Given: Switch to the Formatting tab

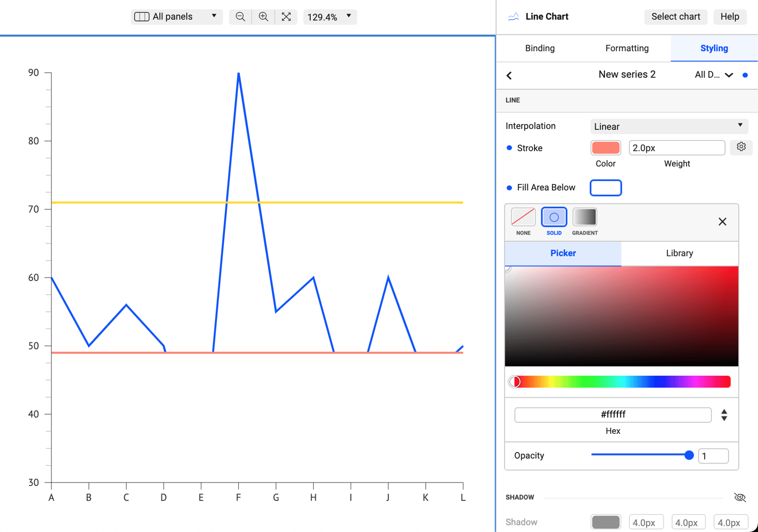Looking at the screenshot, I should pos(627,48).
